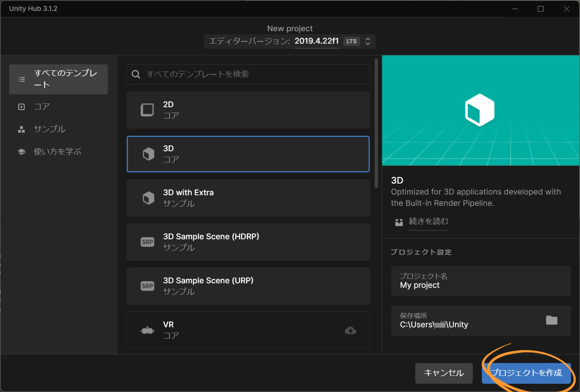Click the 保存場所 path field
The height and width of the screenshot is (392, 580).
click(x=481, y=320)
